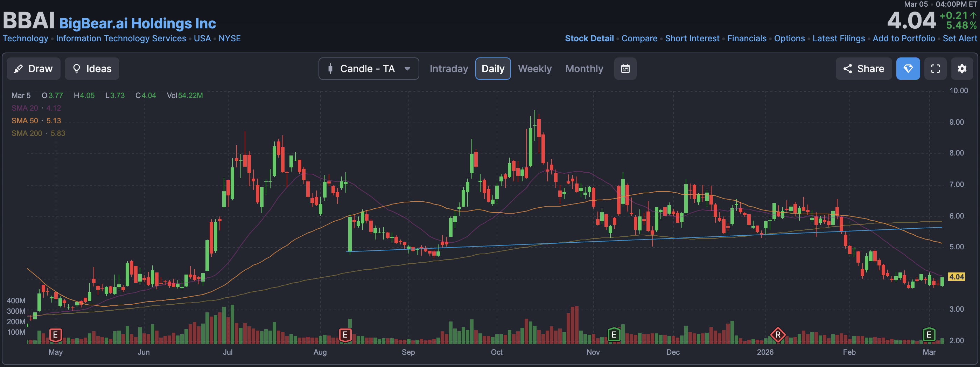Click the November earnings E marker
Image resolution: width=980 pixels, height=367 pixels.
point(614,335)
